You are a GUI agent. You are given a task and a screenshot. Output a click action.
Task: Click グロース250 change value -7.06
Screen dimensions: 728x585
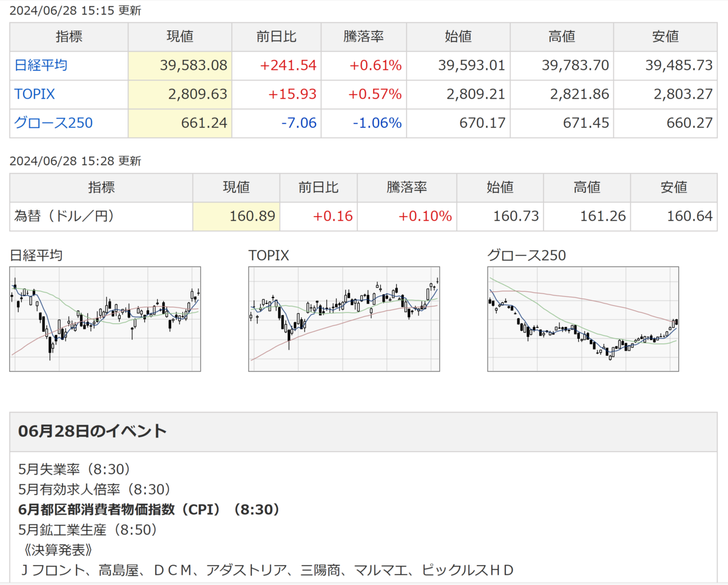(298, 123)
